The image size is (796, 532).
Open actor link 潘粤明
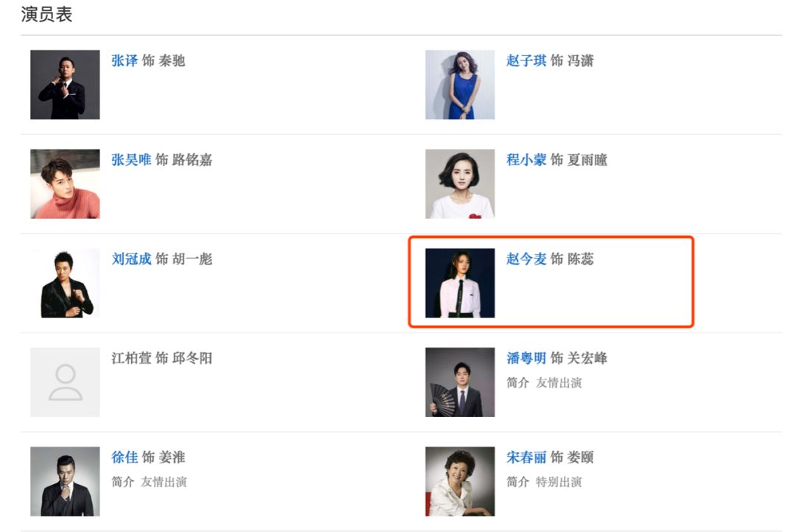pyautogui.click(x=526, y=358)
